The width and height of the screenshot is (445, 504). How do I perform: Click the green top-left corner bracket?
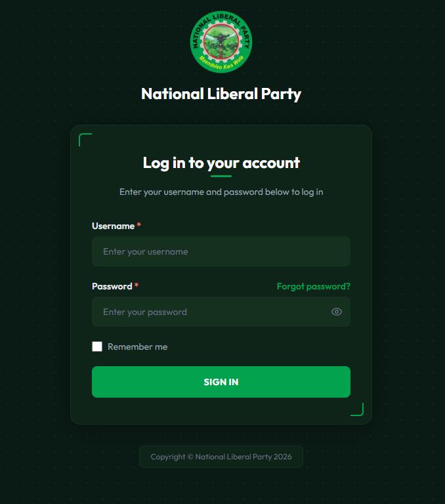(81, 136)
